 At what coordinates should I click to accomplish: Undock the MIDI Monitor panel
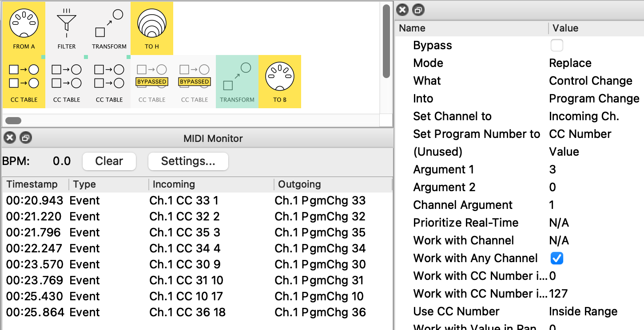25,138
